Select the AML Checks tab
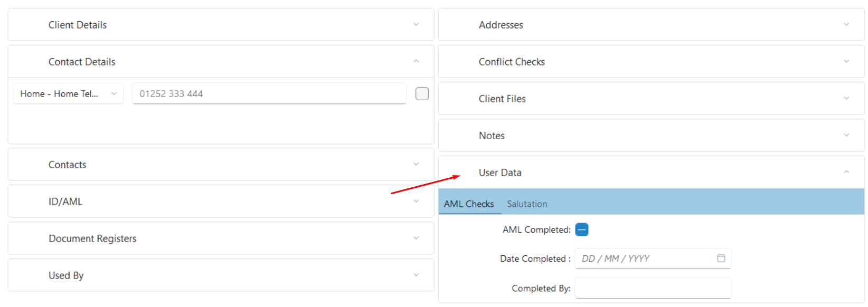 469,204
